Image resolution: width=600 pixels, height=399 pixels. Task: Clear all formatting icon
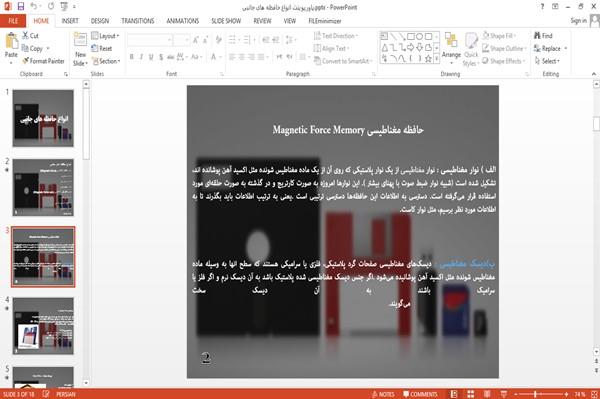(x=218, y=39)
